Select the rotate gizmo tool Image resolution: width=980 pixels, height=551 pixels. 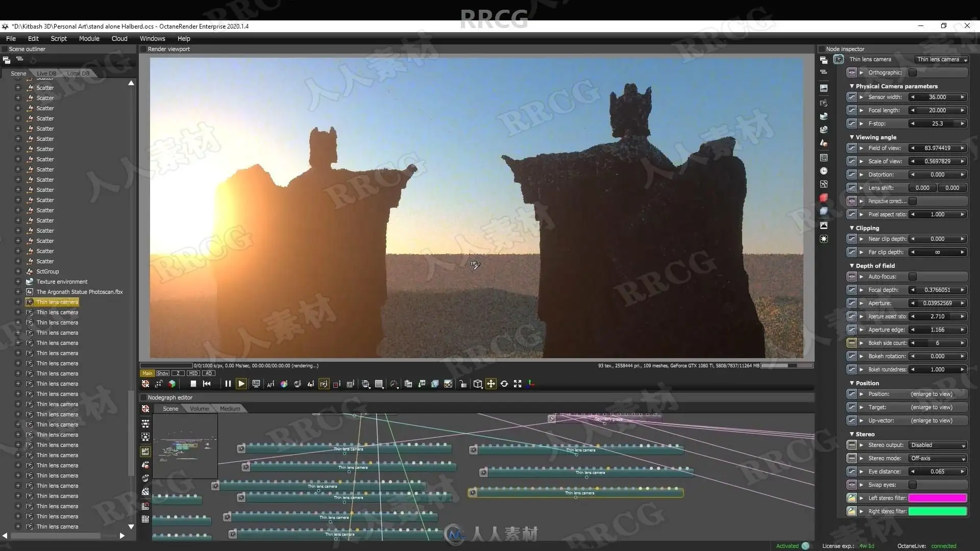(x=504, y=384)
